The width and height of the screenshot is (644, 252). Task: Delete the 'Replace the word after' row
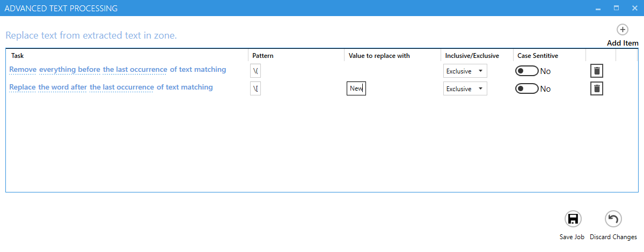click(596, 88)
